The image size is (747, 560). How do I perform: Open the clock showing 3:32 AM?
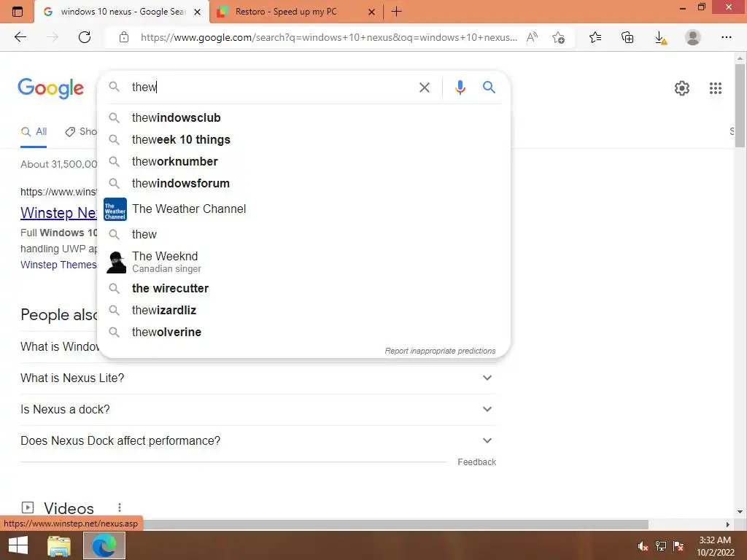(715, 546)
